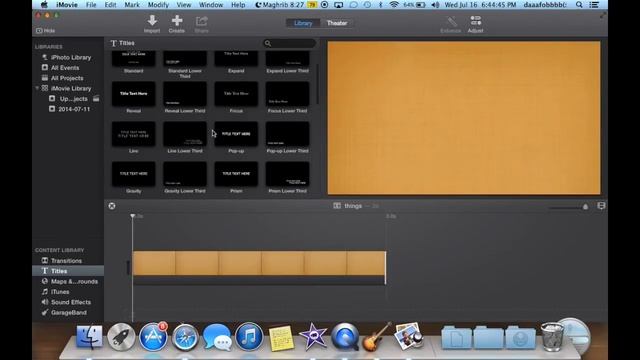Select the Line Lower Third title

(185, 134)
